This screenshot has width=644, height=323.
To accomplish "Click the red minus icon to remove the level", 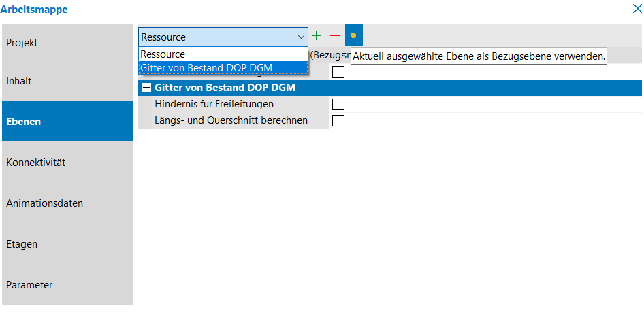I will pyautogui.click(x=334, y=36).
